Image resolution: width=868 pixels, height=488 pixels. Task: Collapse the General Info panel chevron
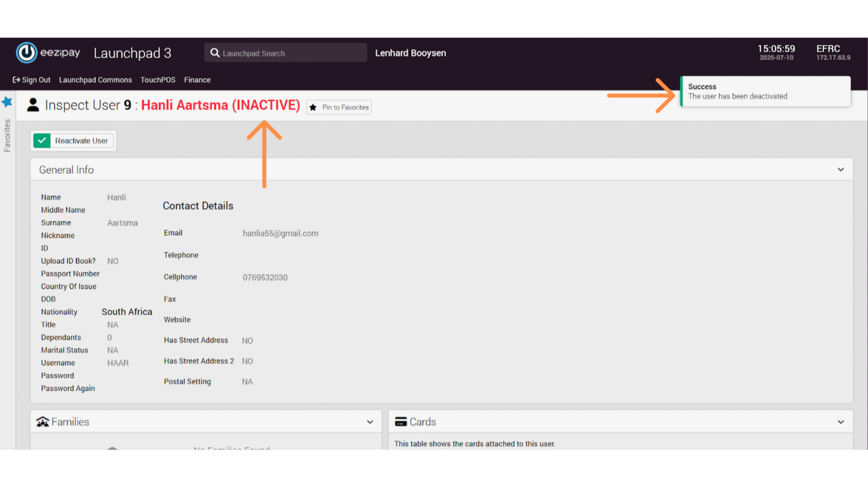tap(841, 169)
